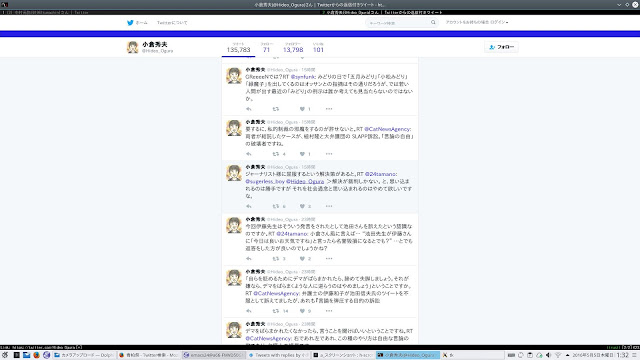
Task: Click the profile name 小倉秀夫
Action: point(155,44)
